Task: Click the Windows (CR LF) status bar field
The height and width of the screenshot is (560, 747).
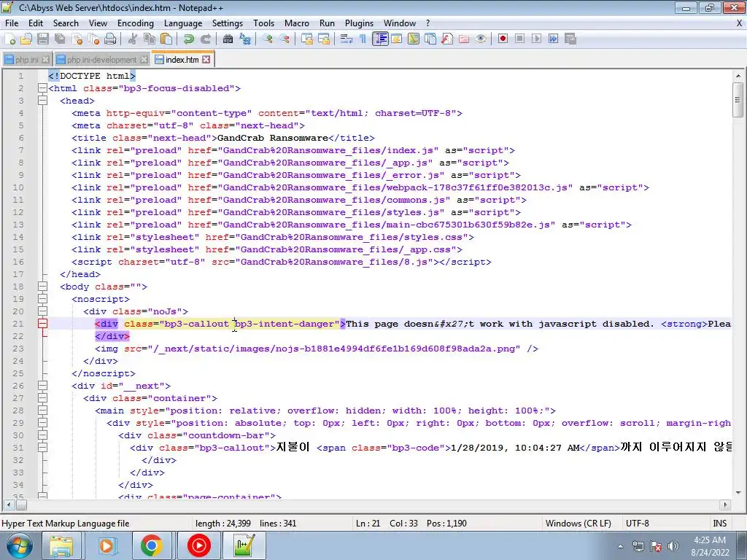Action: click(x=578, y=524)
